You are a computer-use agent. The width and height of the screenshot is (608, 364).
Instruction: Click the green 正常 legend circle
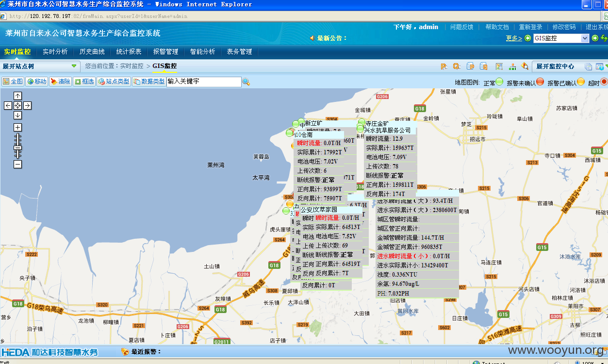pos(499,82)
